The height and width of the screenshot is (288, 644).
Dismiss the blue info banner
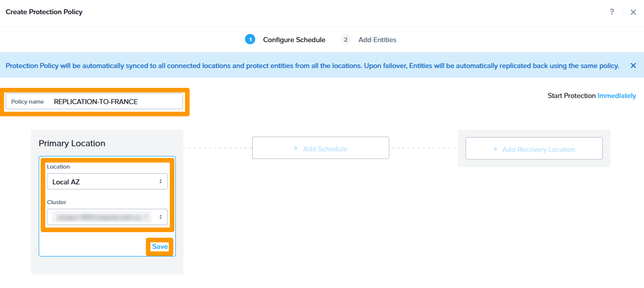pyautogui.click(x=633, y=66)
